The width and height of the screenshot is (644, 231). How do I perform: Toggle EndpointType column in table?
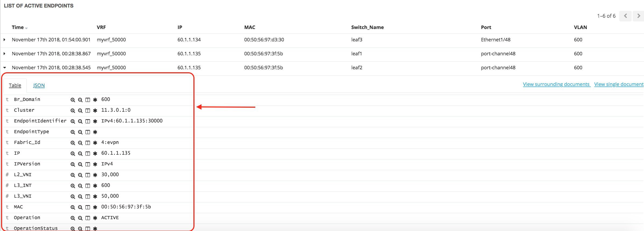coord(88,132)
